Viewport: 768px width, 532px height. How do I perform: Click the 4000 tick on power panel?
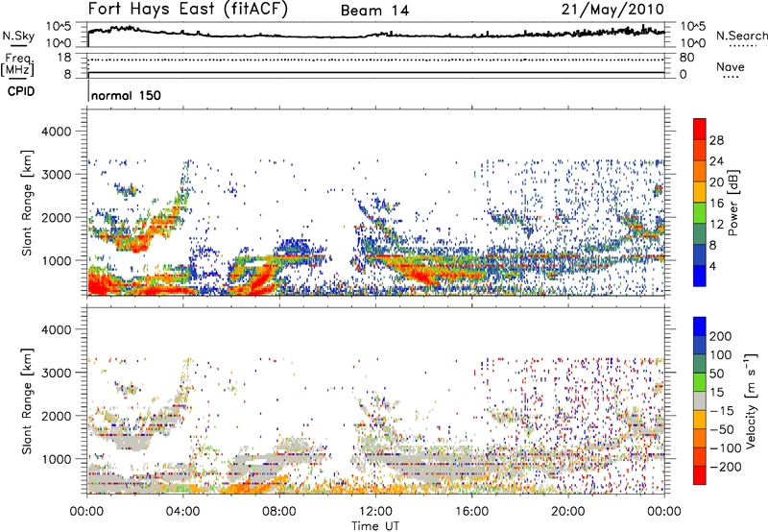(x=56, y=132)
